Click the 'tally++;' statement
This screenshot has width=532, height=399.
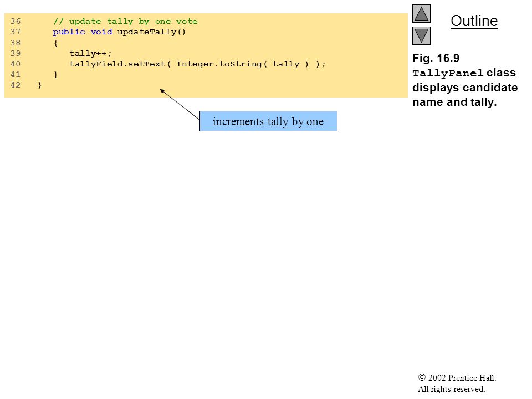pos(90,53)
